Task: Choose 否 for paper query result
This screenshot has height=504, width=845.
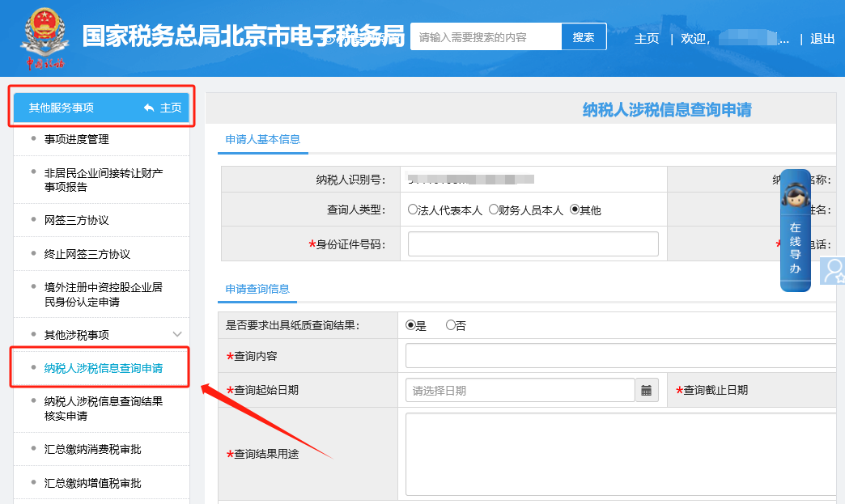Action: [451, 325]
